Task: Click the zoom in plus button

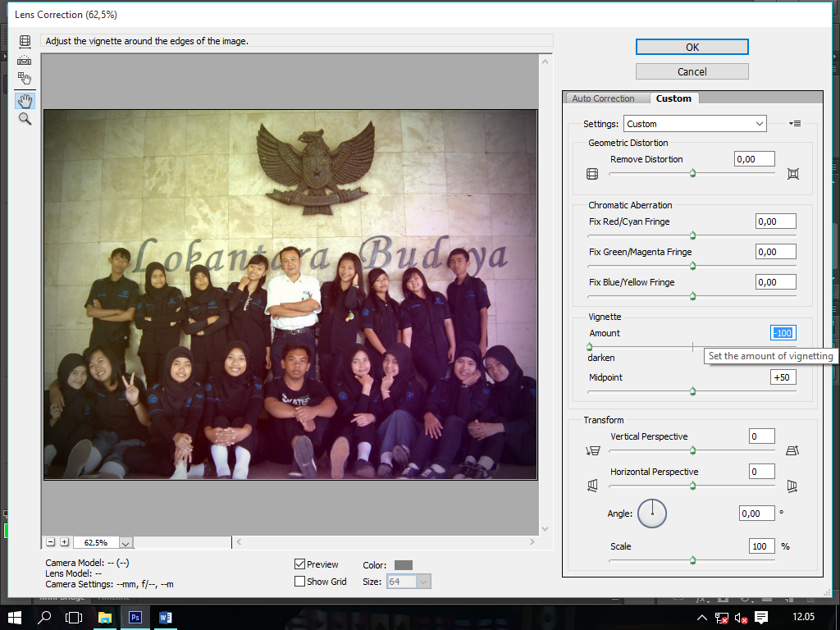Action: [x=64, y=542]
